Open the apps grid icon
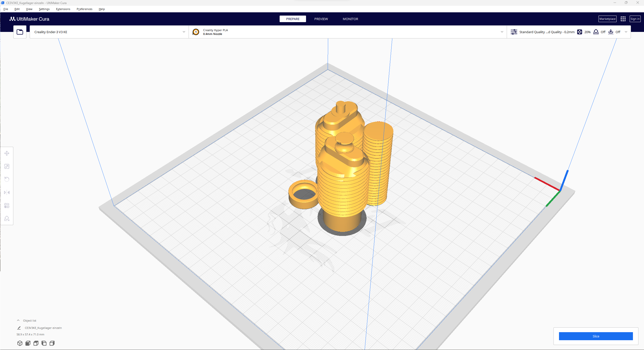Viewport: 644px width, 350px height. tap(623, 19)
